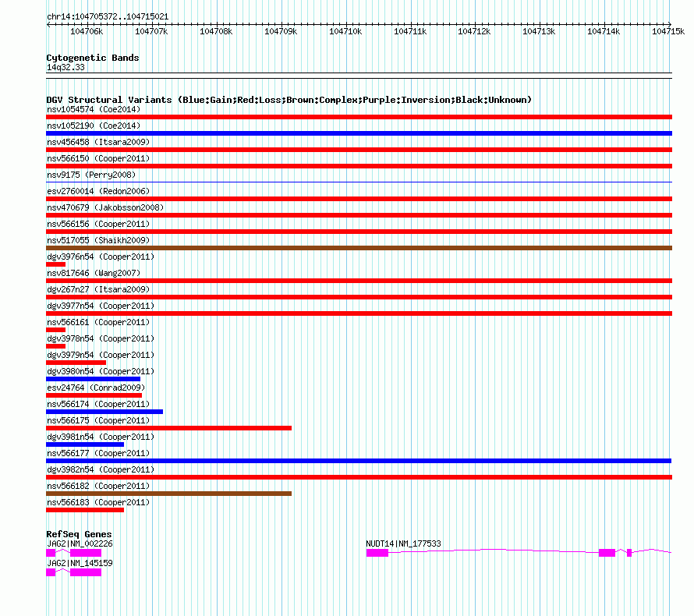Click the Cytogenetic Bands track title

tap(93, 58)
